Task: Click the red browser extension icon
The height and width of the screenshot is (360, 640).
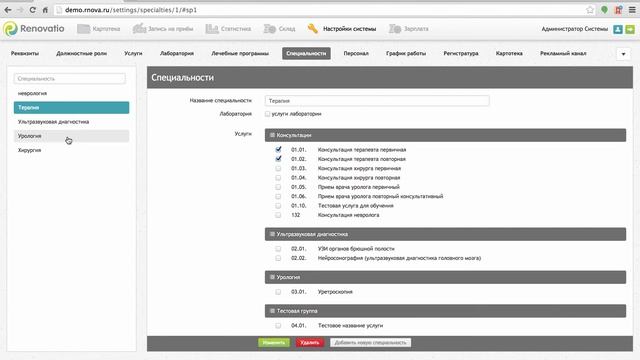Action: [618, 10]
